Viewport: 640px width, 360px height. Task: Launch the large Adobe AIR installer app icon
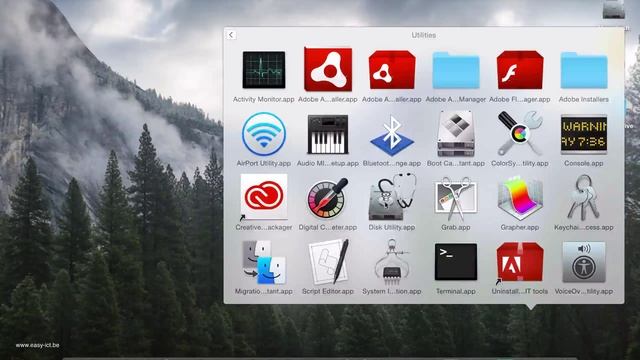(328, 69)
